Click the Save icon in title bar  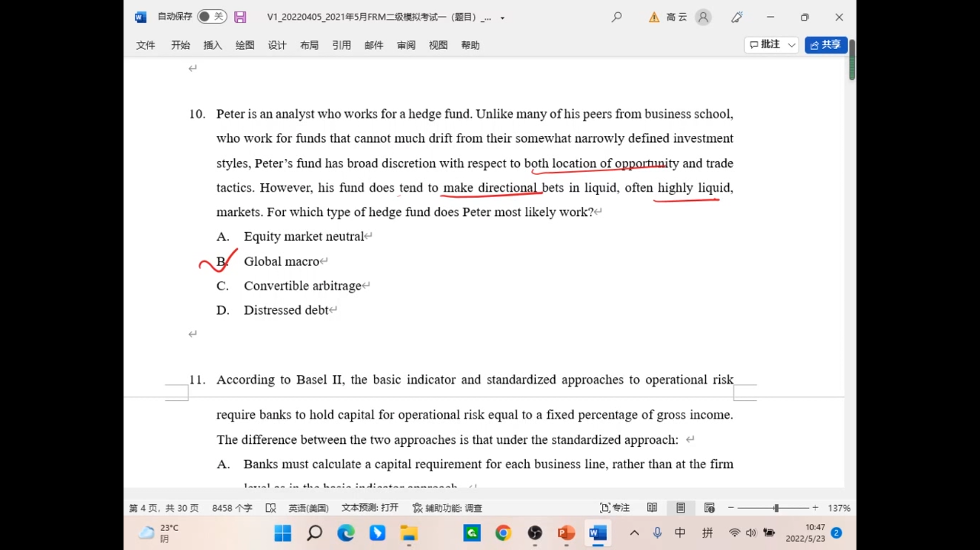tap(240, 17)
